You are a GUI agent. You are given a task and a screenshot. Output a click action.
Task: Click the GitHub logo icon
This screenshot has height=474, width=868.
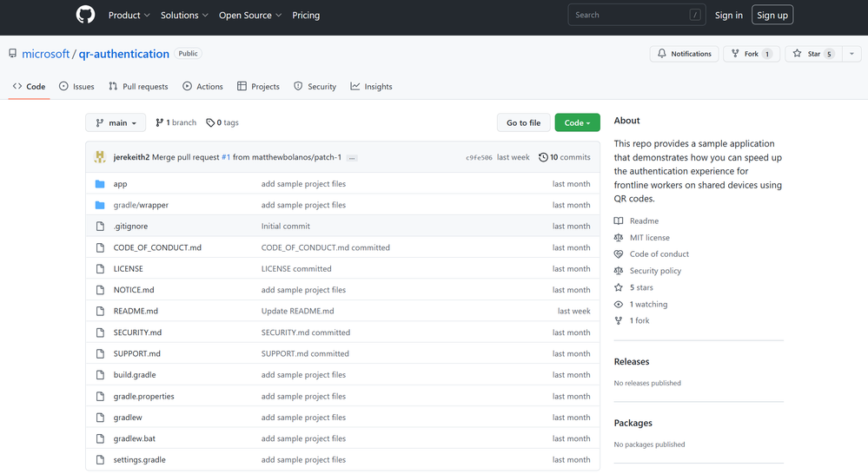pos(85,15)
